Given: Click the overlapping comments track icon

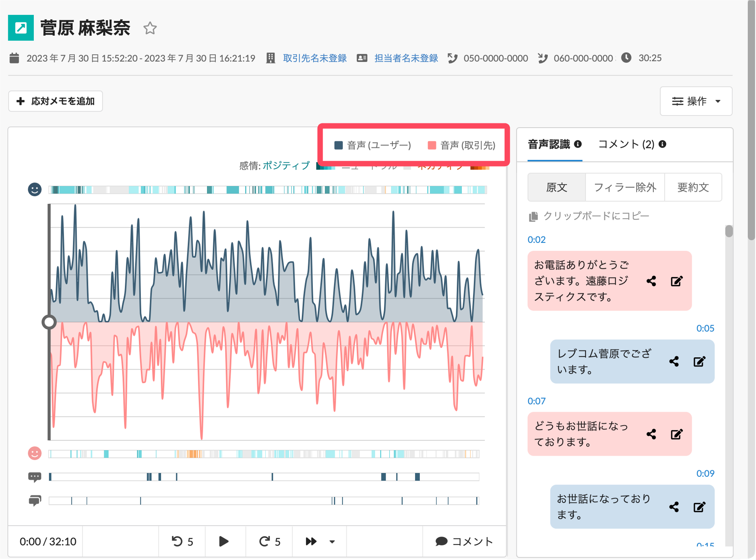Looking at the screenshot, I should (x=35, y=500).
